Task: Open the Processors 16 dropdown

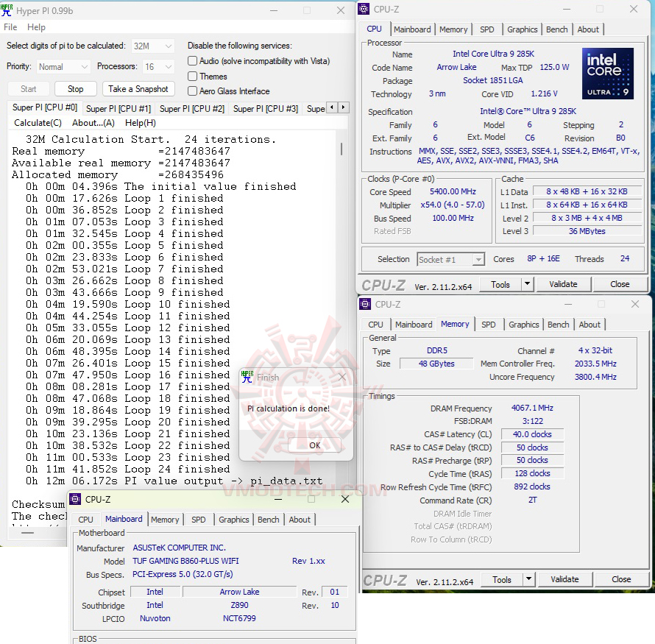Action: 158,67
